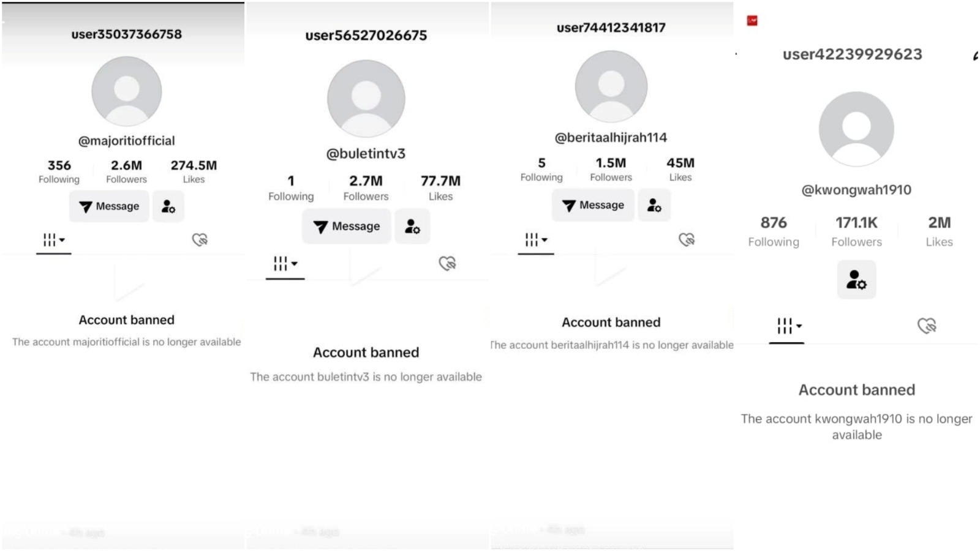This screenshot has height=551, width=980.
Task: Message the majoritiofficial account
Action: click(x=109, y=206)
